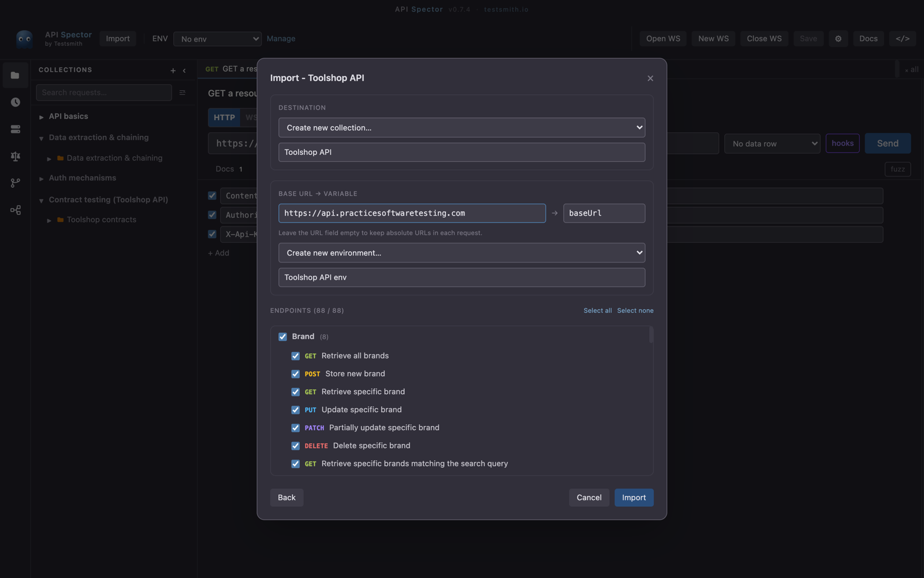Switch to the HTTP tab
This screenshot has width=924, height=578.
coord(224,117)
